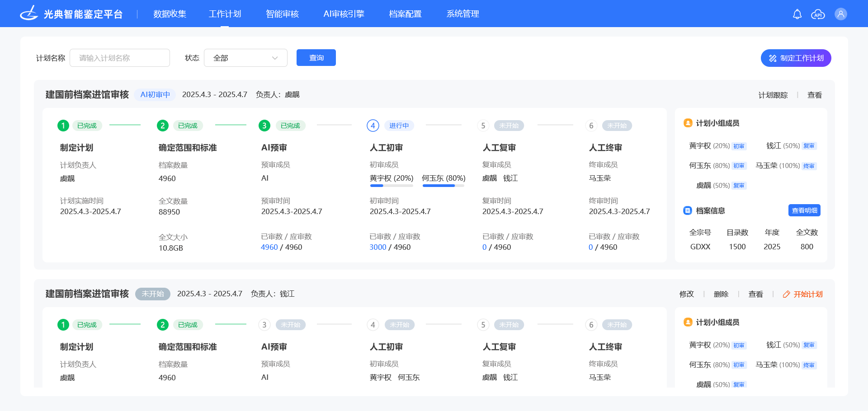
Task: Open the user avatar menu
Action: click(840, 14)
